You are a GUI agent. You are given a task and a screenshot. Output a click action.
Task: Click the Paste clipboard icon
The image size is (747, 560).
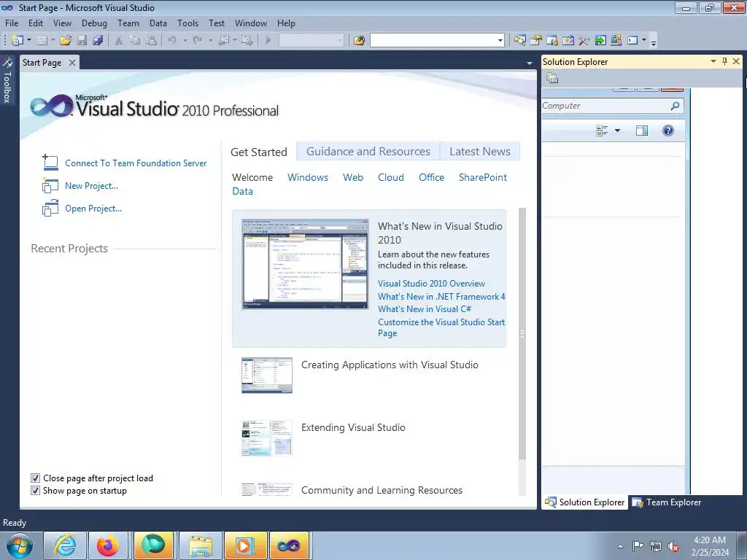151,41
